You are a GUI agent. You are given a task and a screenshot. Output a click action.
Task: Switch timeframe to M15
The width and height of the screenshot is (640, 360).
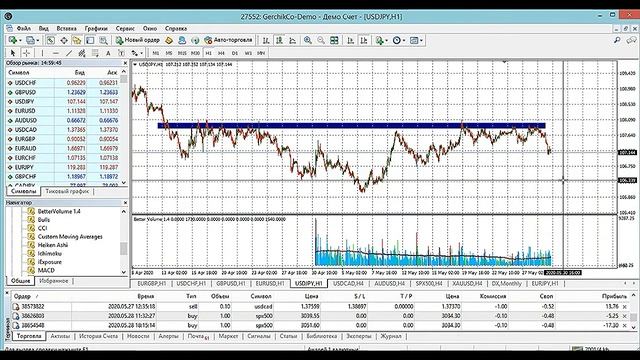coord(182,53)
